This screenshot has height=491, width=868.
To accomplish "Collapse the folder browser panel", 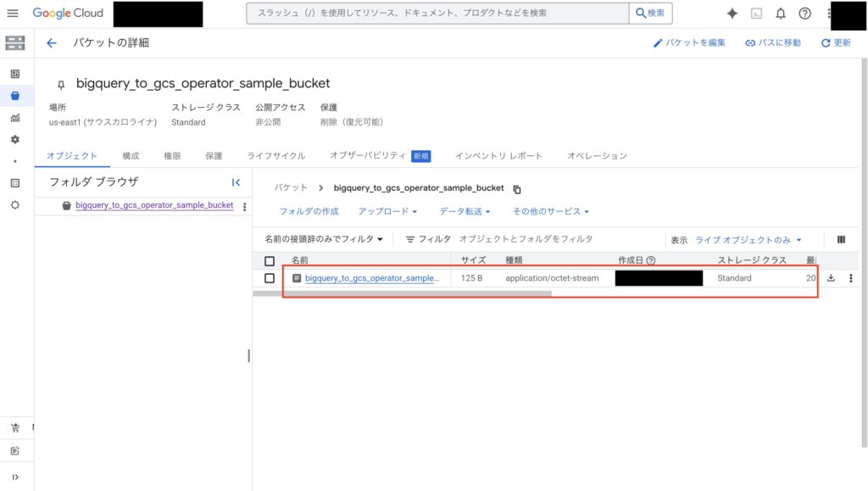I will 236,182.
